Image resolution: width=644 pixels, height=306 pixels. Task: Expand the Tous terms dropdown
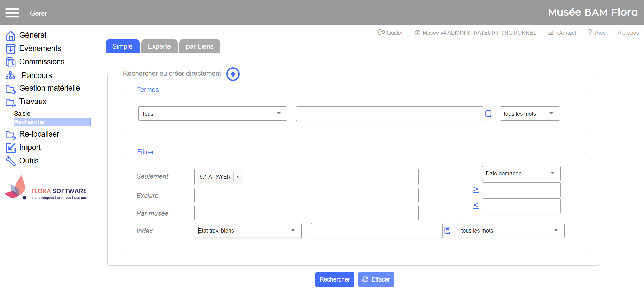click(x=212, y=114)
